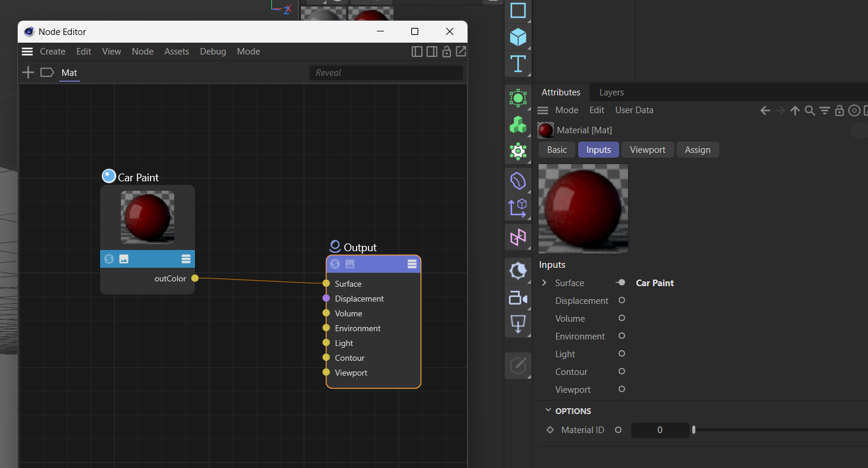Open the Assets menu in Node Editor
This screenshot has height=468, width=868.
[x=177, y=52]
